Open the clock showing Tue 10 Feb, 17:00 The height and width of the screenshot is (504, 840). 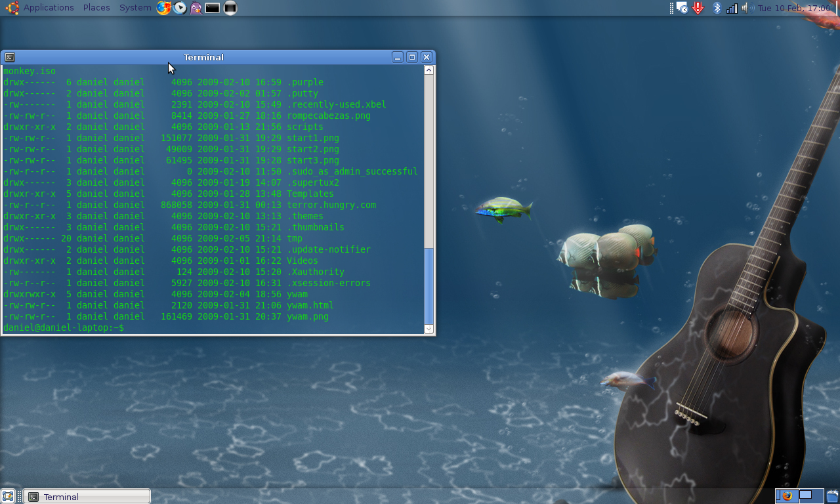(794, 8)
